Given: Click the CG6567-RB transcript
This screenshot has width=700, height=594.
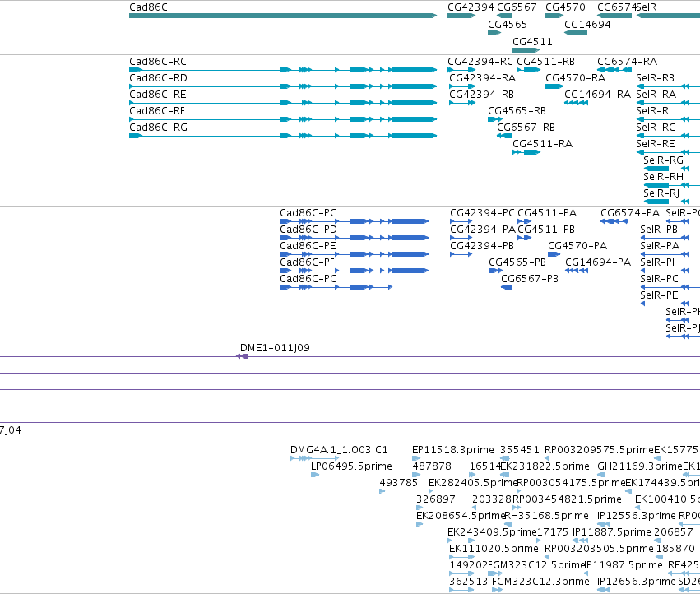Looking at the screenshot, I should tap(504, 136).
